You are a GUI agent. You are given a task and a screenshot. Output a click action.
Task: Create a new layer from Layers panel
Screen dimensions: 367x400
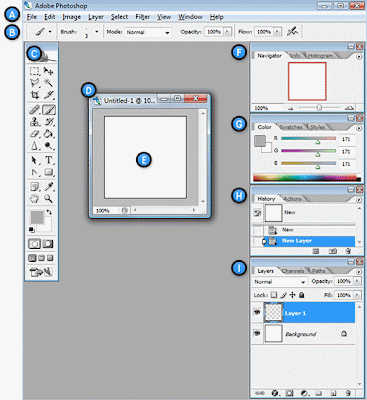point(334,393)
